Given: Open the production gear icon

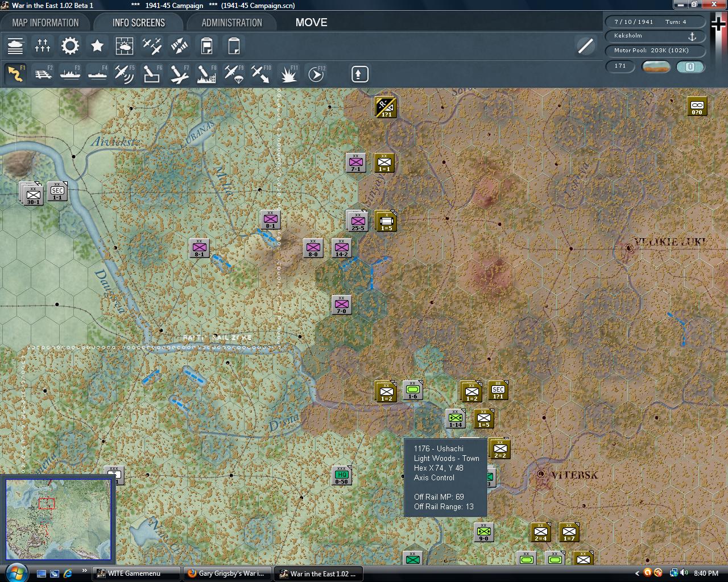Looking at the screenshot, I should [x=70, y=46].
